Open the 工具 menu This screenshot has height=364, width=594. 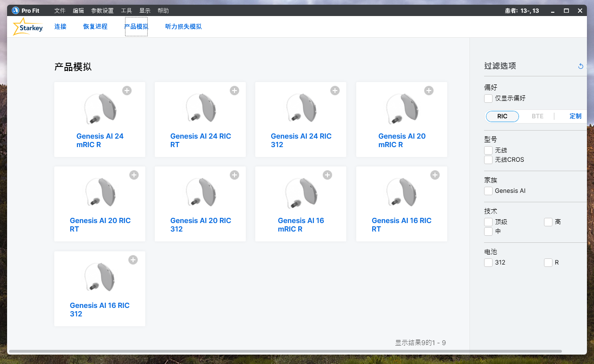click(126, 10)
